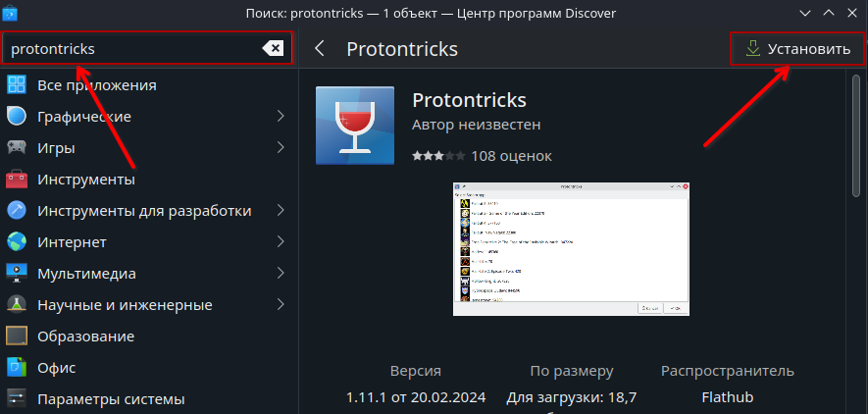Click the 108 ratings review text
The width and height of the screenshot is (868, 414).
click(511, 156)
